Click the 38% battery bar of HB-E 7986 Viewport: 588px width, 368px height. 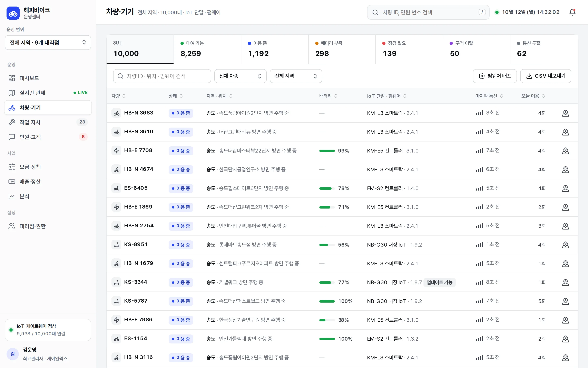pos(327,320)
